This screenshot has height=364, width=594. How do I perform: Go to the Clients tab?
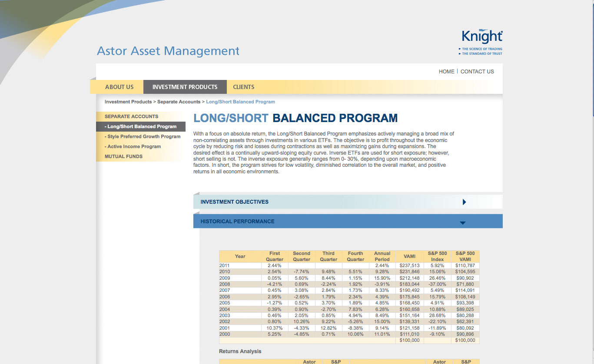pos(243,87)
